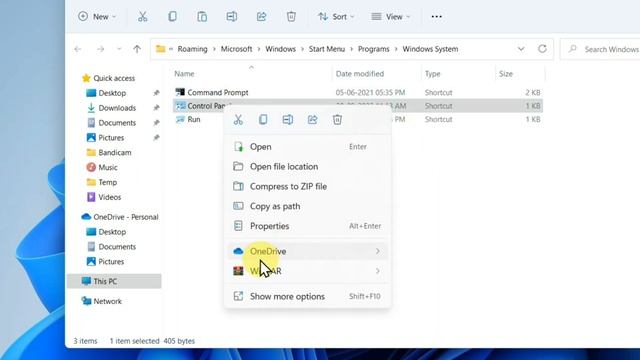This screenshot has width=640, height=360.
Task: Open the three-dots See more menu
Action: point(436,17)
